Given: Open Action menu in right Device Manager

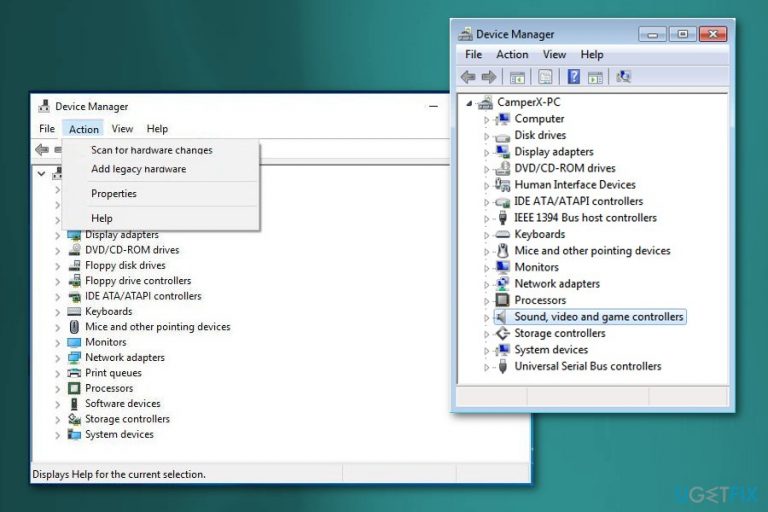Looking at the screenshot, I should (512, 54).
